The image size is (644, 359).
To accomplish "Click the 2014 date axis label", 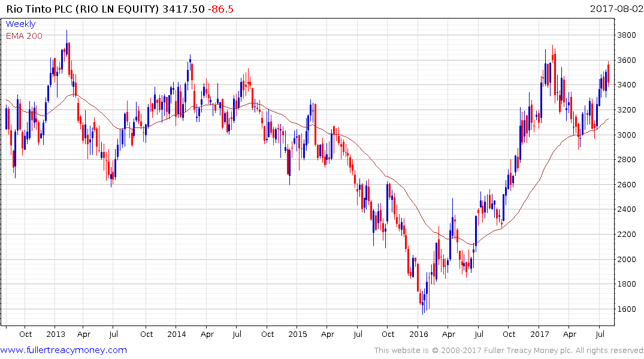I will [x=177, y=334].
